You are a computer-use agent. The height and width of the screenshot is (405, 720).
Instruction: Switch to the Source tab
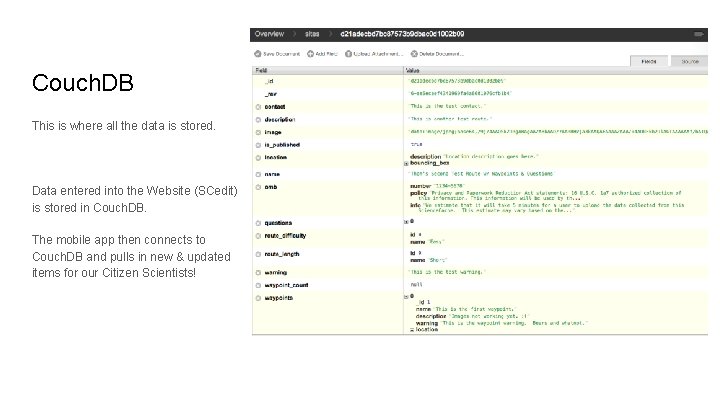click(689, 61)
